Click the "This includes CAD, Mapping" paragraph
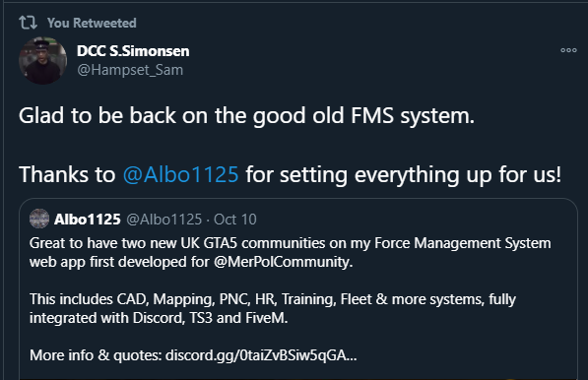The width and height of the screenshot is (588, 380). (x=273, y=308)
